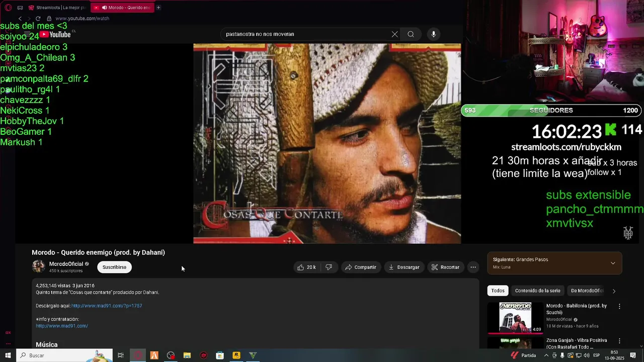Open the Opera menu logo icon
The image size is (644, 362).
click(x=8, y=8)
